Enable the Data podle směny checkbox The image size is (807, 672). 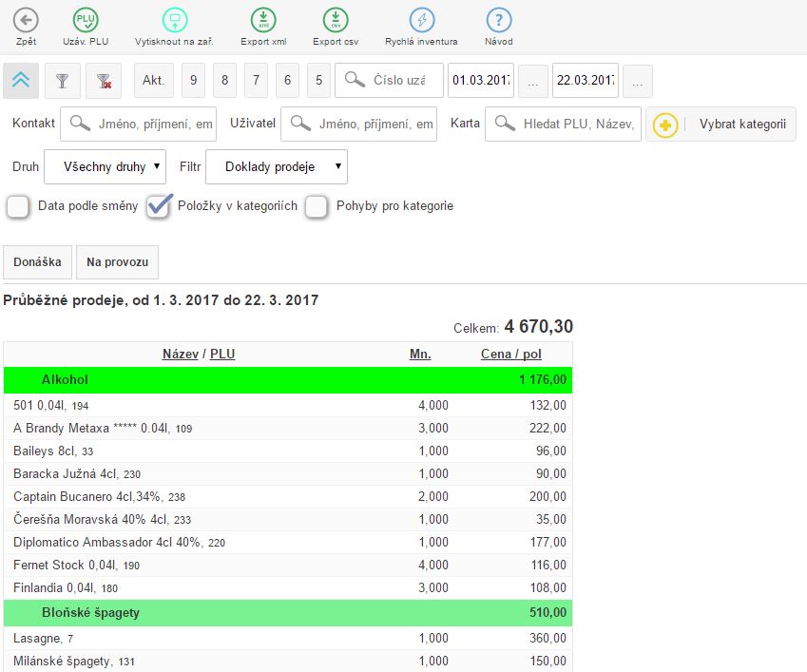pyautogui.click(x=17, y=205)
